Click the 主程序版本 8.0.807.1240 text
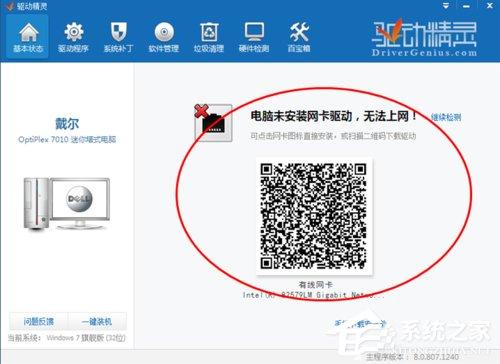Screen dimensions: 500x364 coord(413,357)
